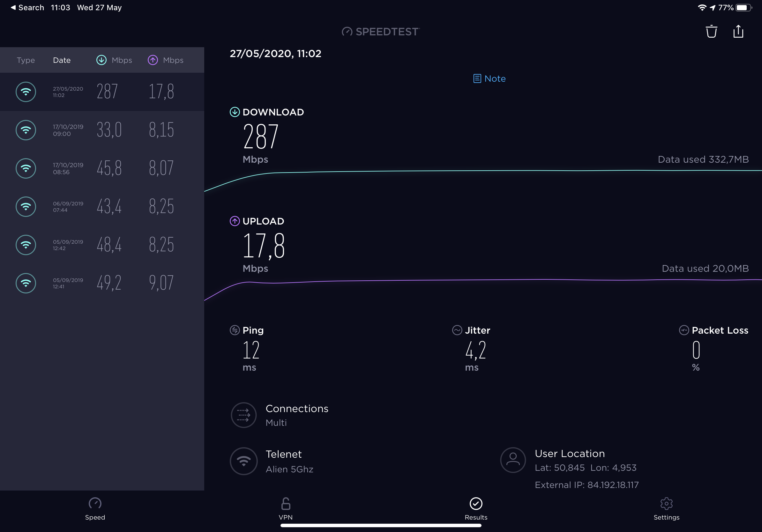This screenshot has width=762, height=532.
Task: Sort by download Mbps column header
Action: coord(114,60)
